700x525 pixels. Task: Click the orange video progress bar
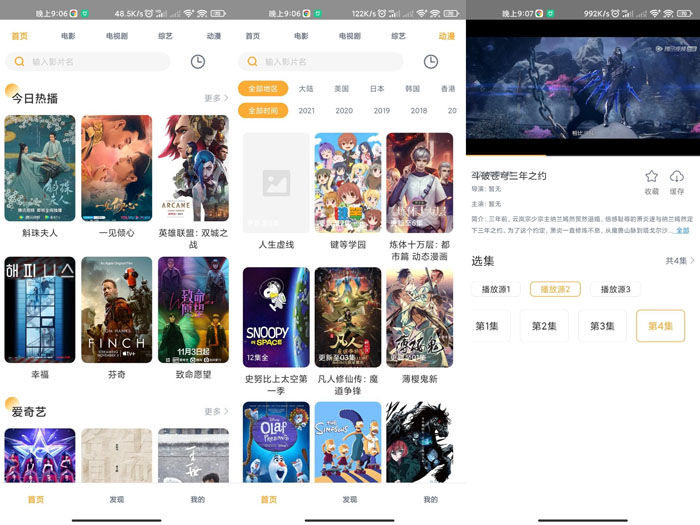point(505,155)
